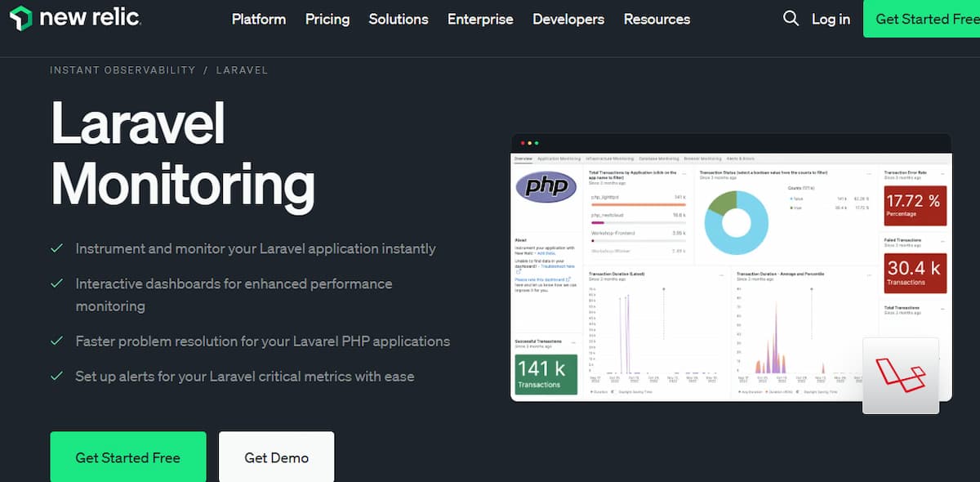Click the orange progress bar under php_lighttpd

click(x=639, y=205)
